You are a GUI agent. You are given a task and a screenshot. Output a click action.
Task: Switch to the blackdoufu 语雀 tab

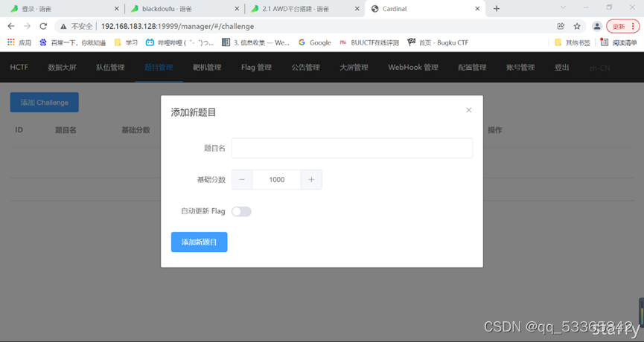[185, 9]
